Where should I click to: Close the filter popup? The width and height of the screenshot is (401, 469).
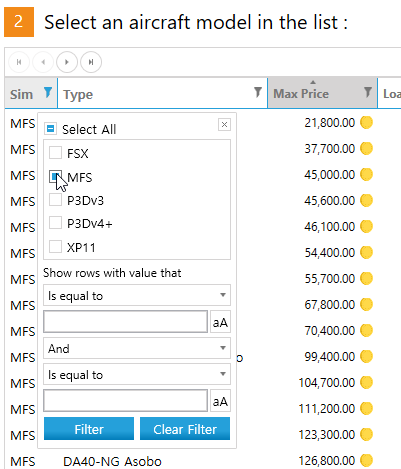[x=224, y=125]
